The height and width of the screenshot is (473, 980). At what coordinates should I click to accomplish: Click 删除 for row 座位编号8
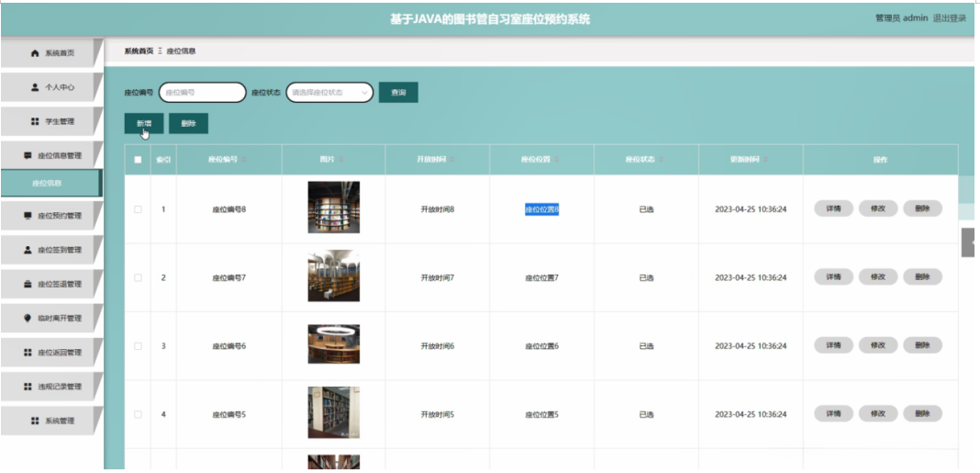(x=922, y=209)
